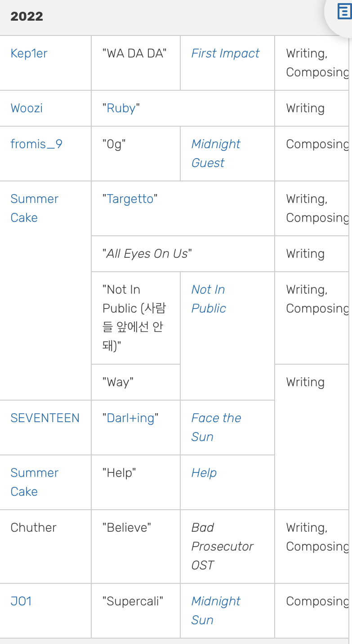Select the 2022 section heading
The image size is (352, 644).
27,17
